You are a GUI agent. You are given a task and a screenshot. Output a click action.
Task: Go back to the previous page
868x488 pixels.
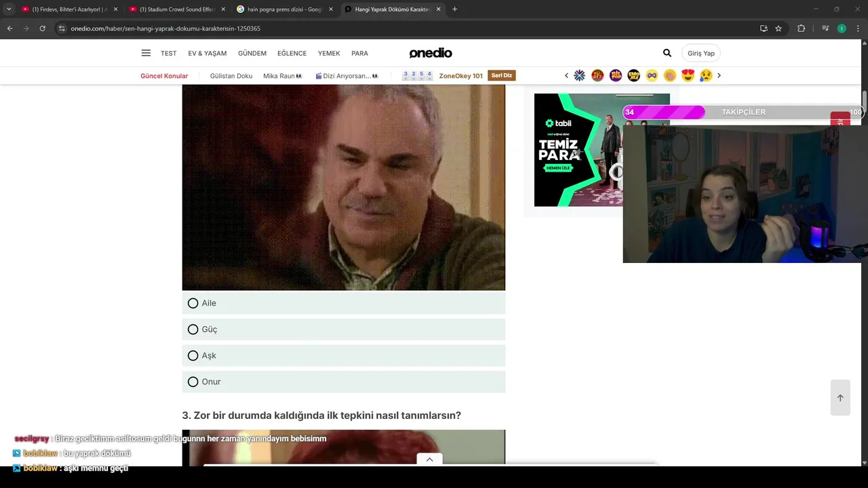(9, 28)
